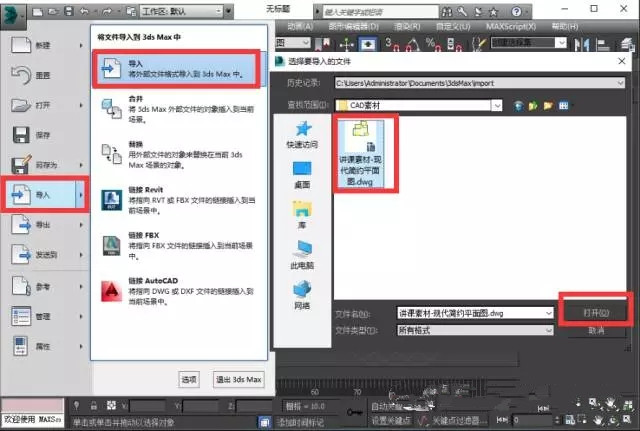Open the MAXScript(X) menu
640x431 pixels.
coord(511,27)
